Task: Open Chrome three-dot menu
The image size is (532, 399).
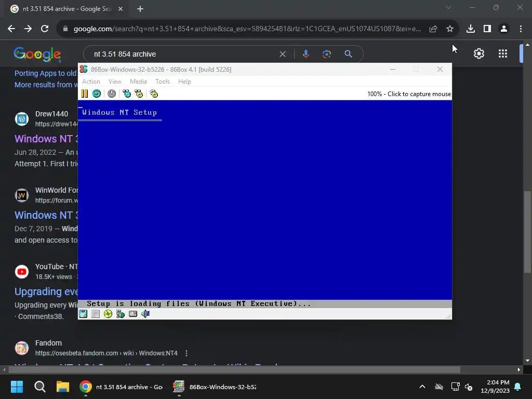Action: 521,29
